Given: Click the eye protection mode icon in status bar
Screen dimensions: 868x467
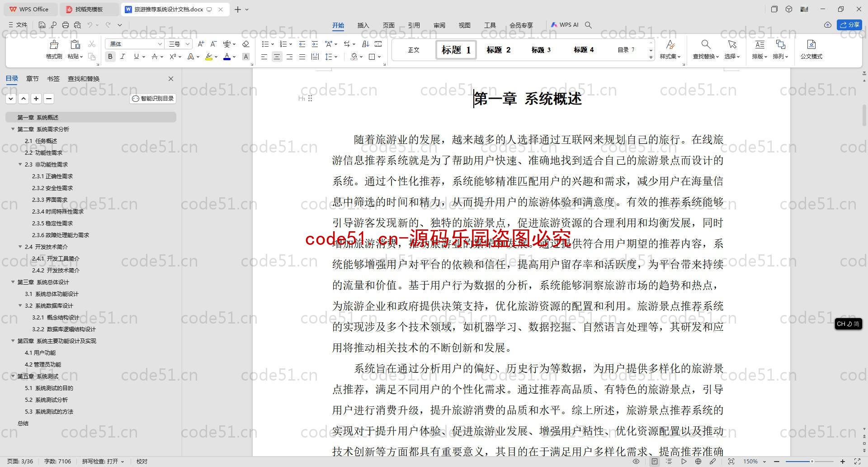Looking at the screenshot, I should click(636, 462).
